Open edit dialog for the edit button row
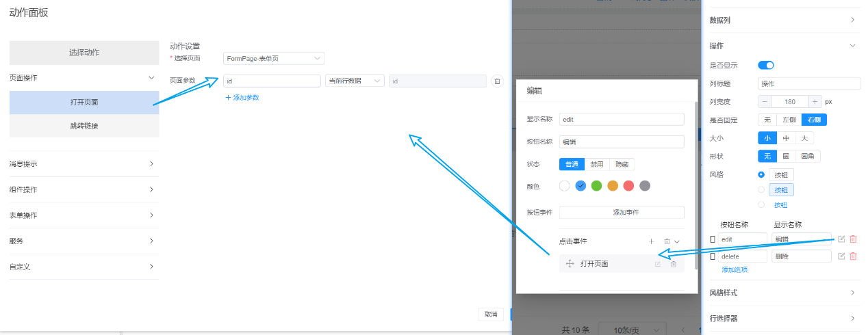868x335 pixels. [841, 239]
